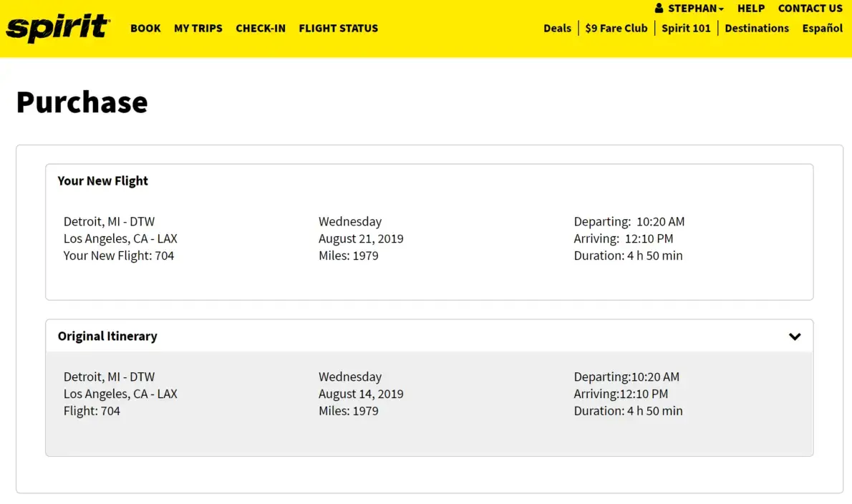Click "Departing:10:20 AM" in Original Itinerary
Screen dimensions: 852x504
[x=626, y=377]
